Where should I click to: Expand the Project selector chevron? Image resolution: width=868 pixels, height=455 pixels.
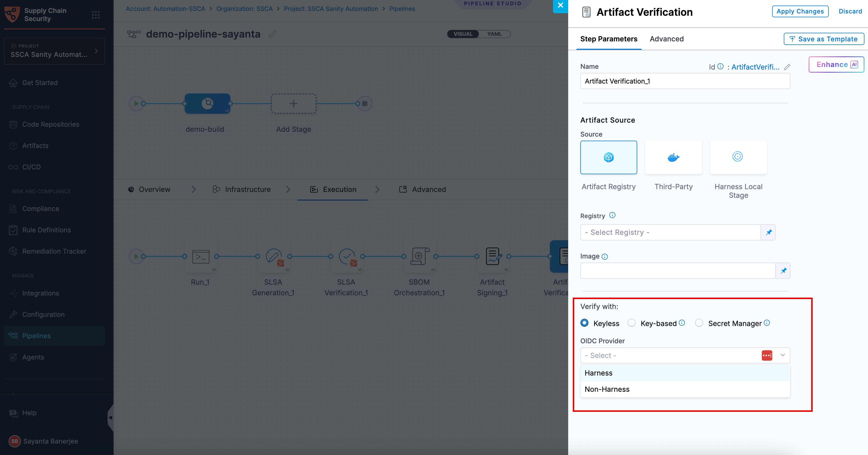(x=96, y=51)
